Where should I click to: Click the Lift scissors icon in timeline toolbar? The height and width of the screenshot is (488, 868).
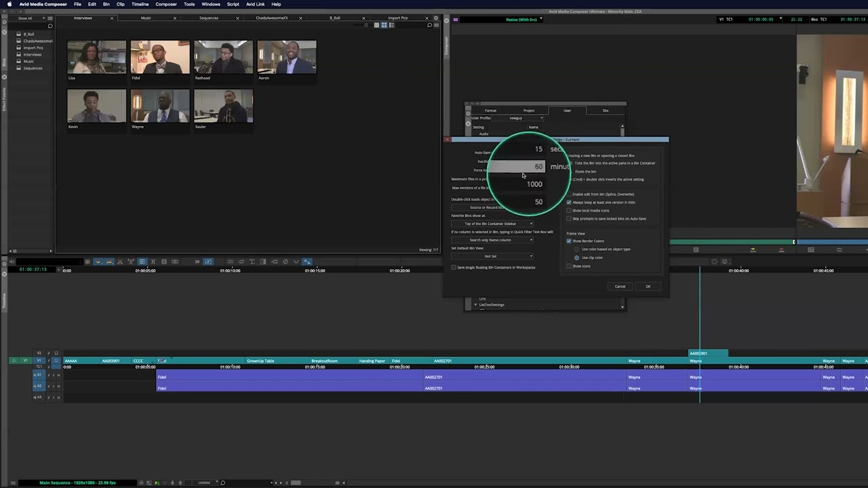click(x=120, y=262)
